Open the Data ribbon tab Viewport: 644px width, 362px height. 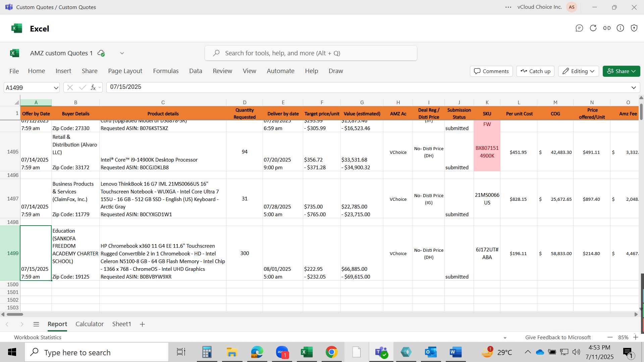coord(196,71)
